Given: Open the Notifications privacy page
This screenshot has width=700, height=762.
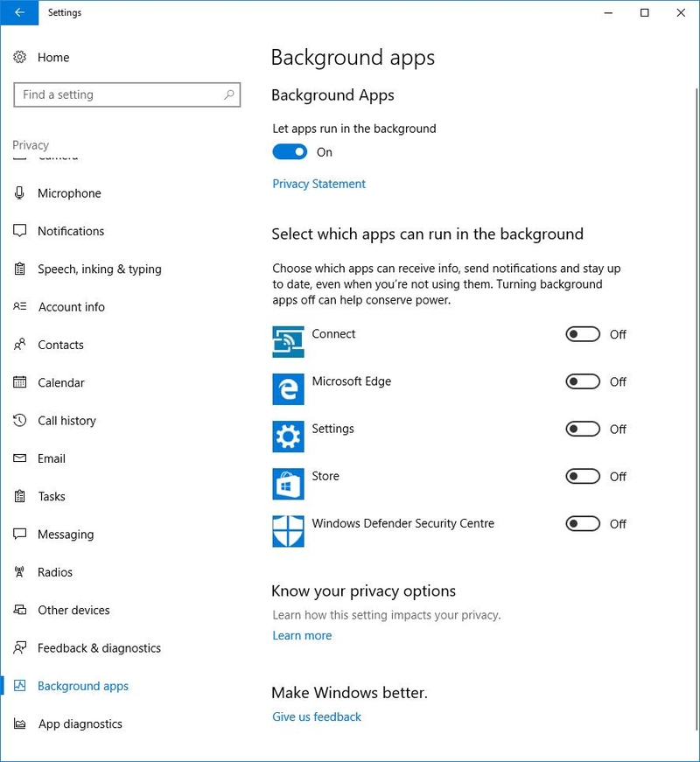Looking at the screenshot, I should point(71,231).
